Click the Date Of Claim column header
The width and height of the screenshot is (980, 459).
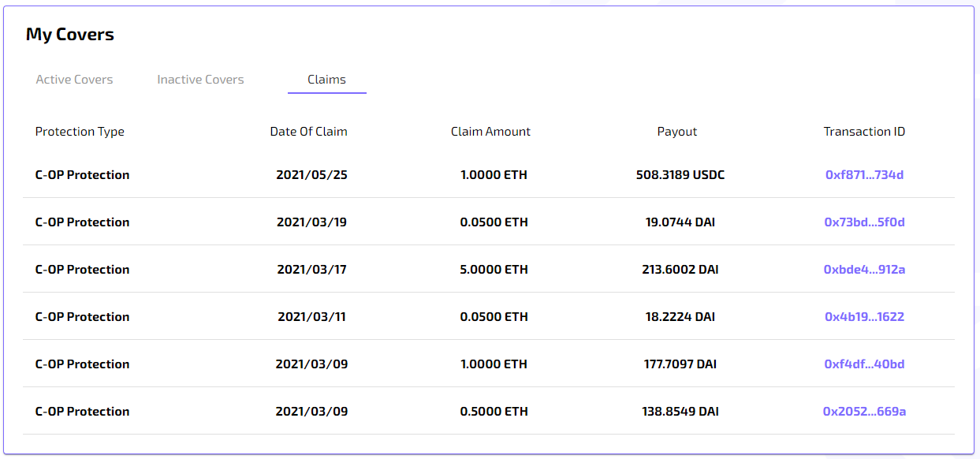point(308,132)
